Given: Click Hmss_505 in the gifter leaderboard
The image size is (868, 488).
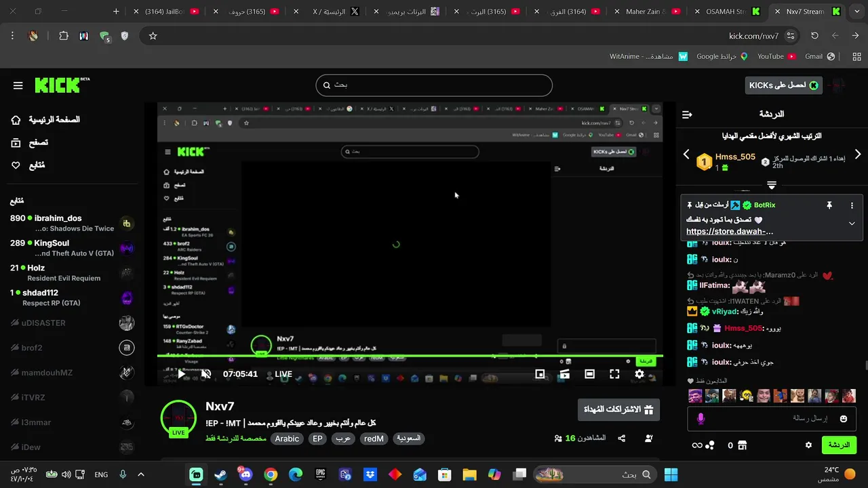Looking at the screenshot, I should pyautogui.click(x=735, y=157).
